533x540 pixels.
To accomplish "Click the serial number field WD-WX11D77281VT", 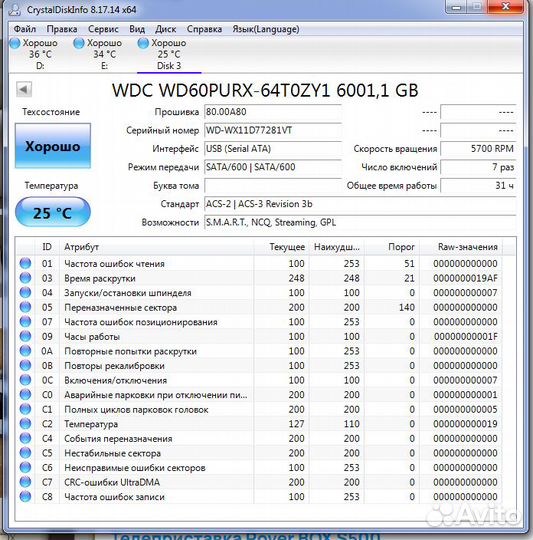I will point(273,131).
